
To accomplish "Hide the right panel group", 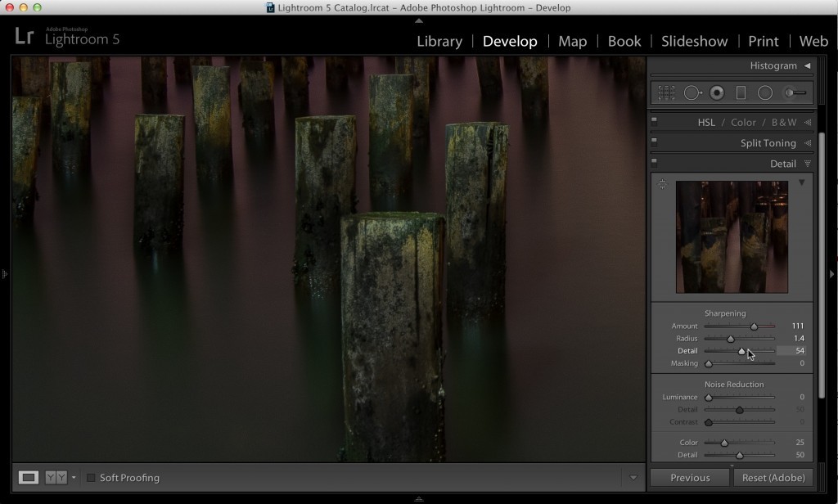I will click(x=832, y=274).
